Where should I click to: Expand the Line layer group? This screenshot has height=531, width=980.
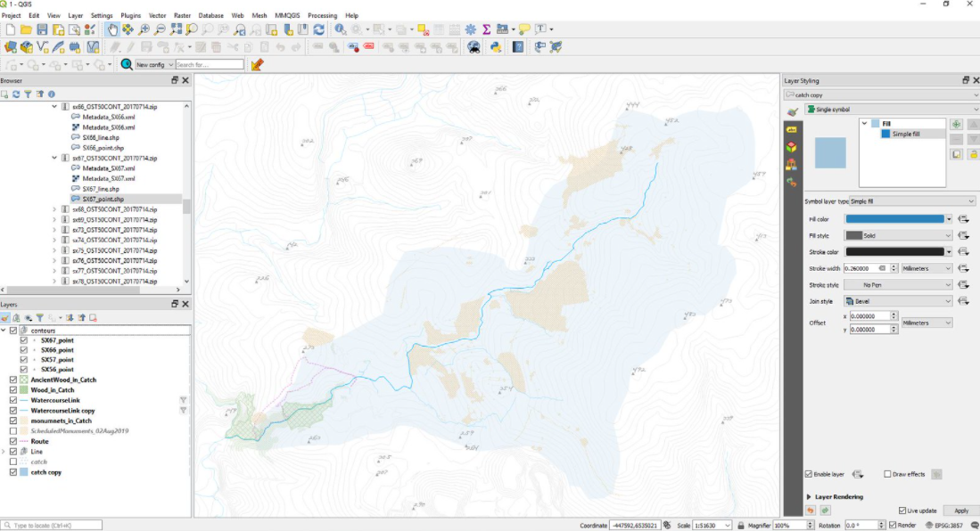[x=4, y=452]
